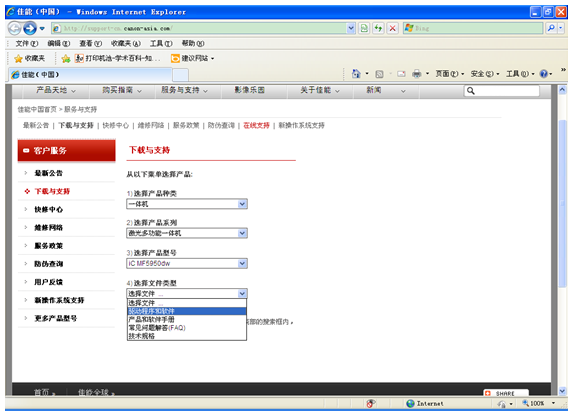
Task: Open the 一体机 product category dropdown
Action: (187, 204)
